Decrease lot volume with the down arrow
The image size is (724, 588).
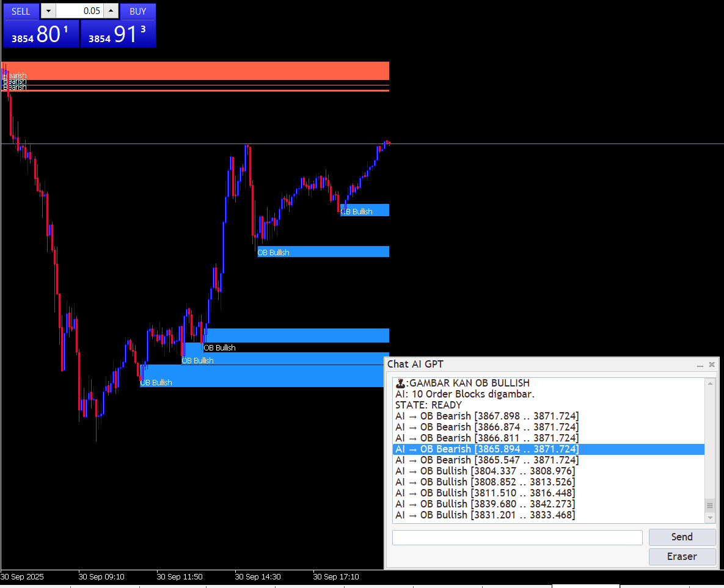coord(48,11)
